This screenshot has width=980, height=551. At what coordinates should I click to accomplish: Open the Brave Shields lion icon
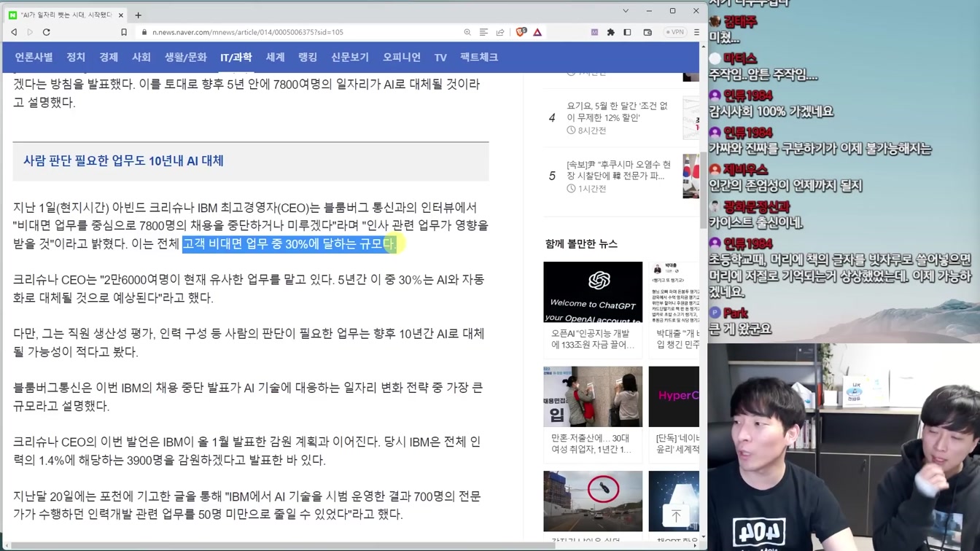point(521,32)
